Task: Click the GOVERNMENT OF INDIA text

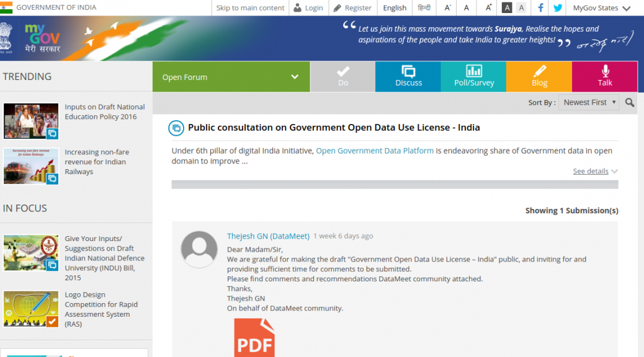Action: [x=56, y=7]
